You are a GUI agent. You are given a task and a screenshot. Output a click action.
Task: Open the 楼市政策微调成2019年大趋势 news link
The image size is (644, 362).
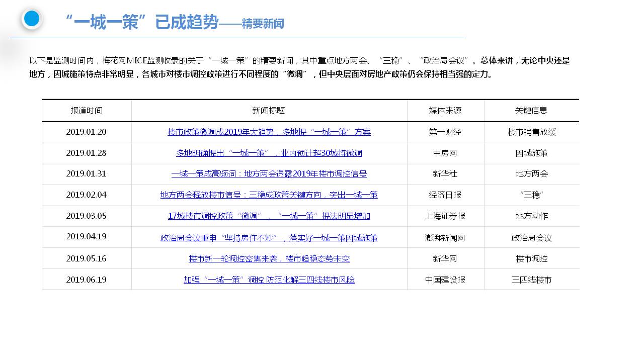pyautogui.click(x=269, y=132)
